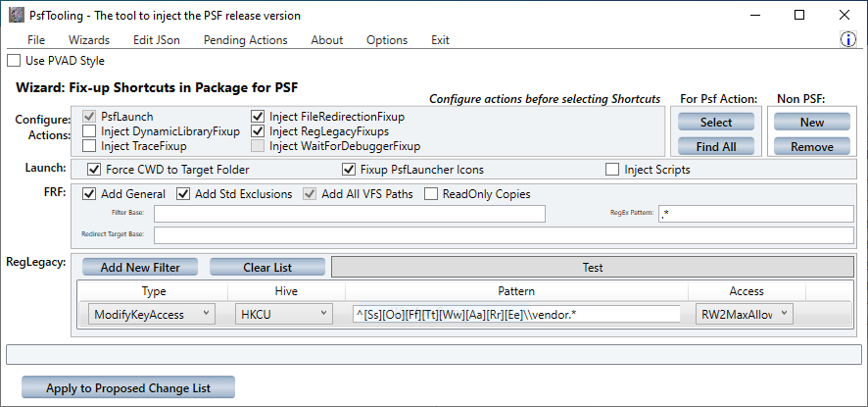Click the Pattern column header
This screenshot has height=407, width=868.
tap(516, 291)
